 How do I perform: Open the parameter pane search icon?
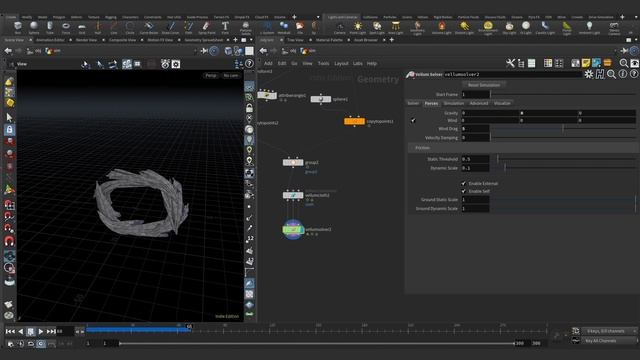611,74
